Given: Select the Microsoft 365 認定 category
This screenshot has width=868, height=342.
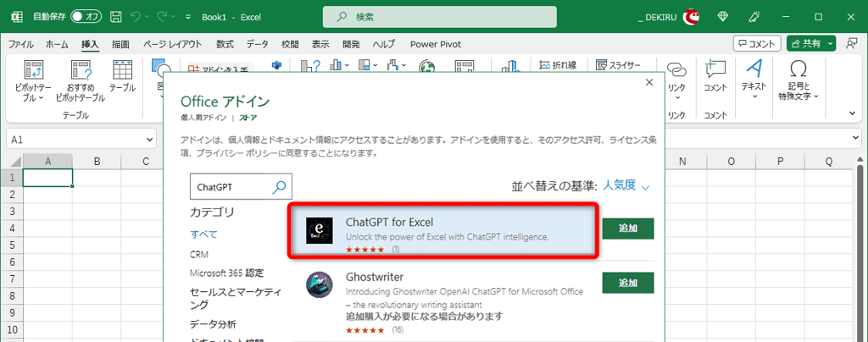Looking at the screenshot, I should click(226, 273).
